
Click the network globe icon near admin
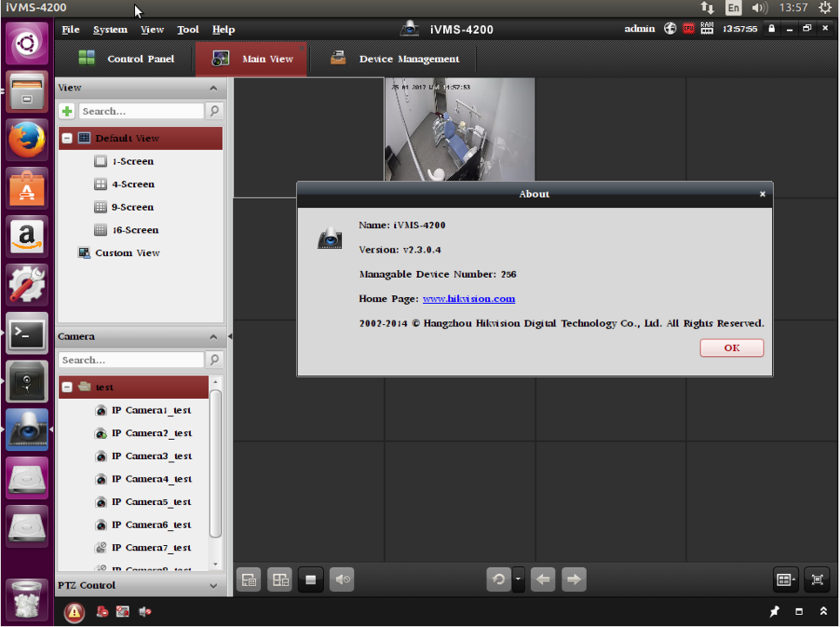pos(669,29)
